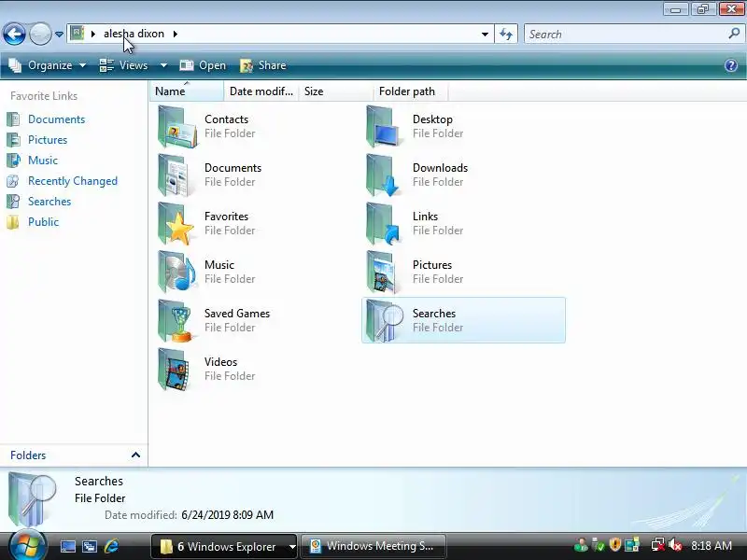Image resolution: width=747 pixels, height=560 pixels.
Task: Open the recent pages dropdown arrow
Action: [x=59, y=35]
